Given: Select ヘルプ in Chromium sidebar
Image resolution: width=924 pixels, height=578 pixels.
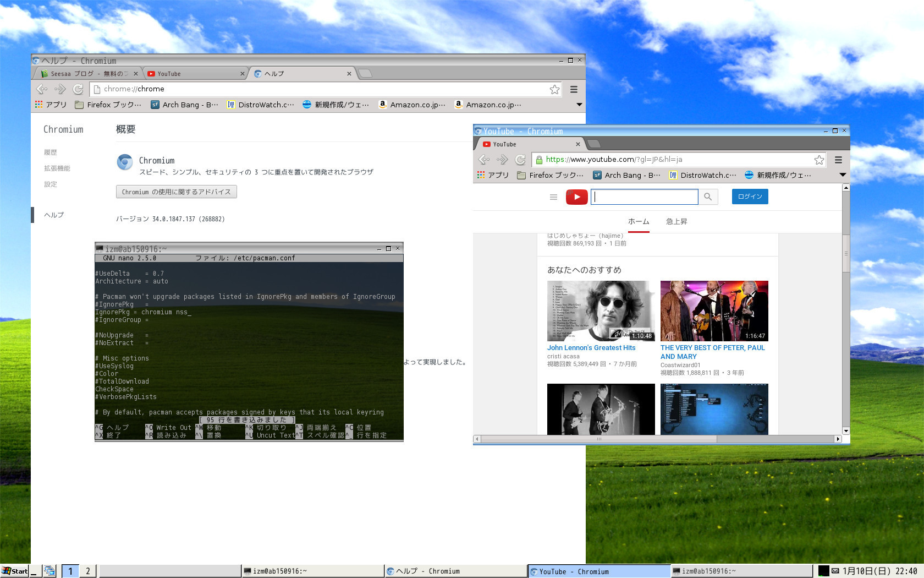Looking at the screenshot, I should point(54,215).
